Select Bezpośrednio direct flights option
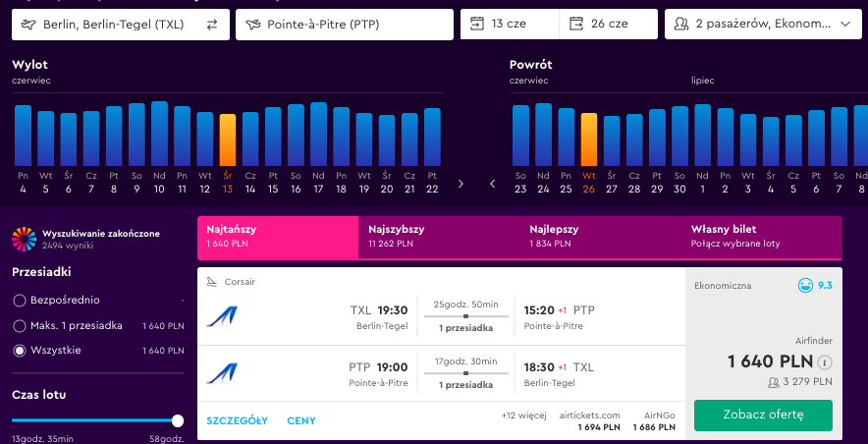The height and width of the screenshot is (444, 868). [20, 301]
